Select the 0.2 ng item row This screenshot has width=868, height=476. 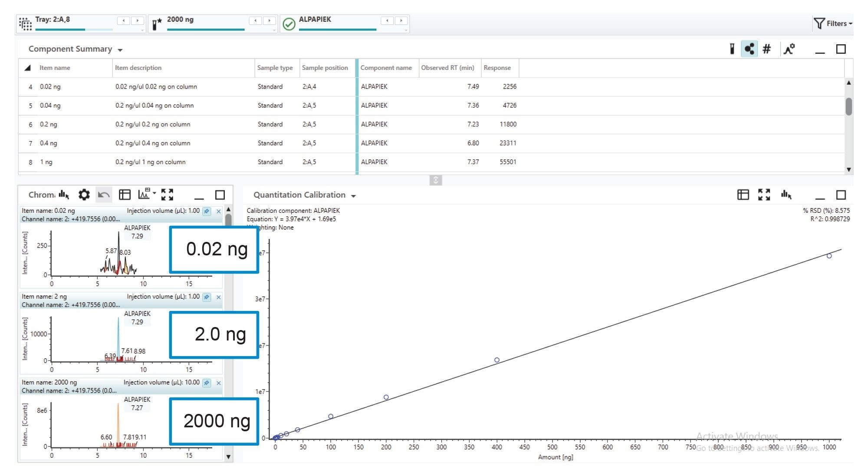coord(431,124)
